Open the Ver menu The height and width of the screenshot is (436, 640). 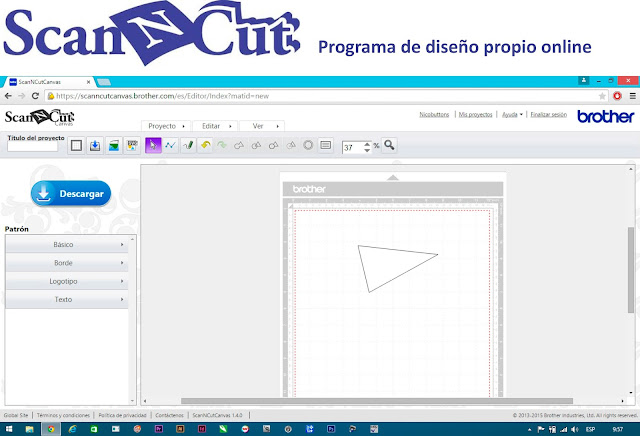(262, 126)
